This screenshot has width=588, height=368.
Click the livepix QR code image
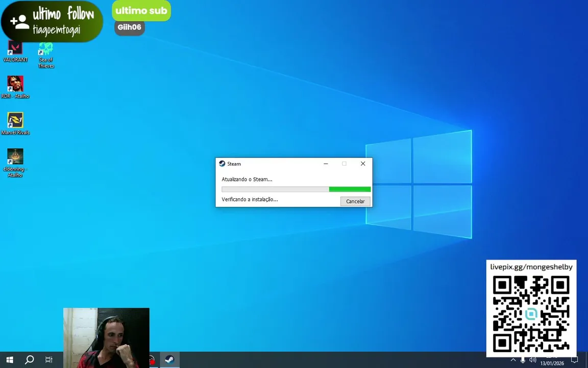click(531, 314)
